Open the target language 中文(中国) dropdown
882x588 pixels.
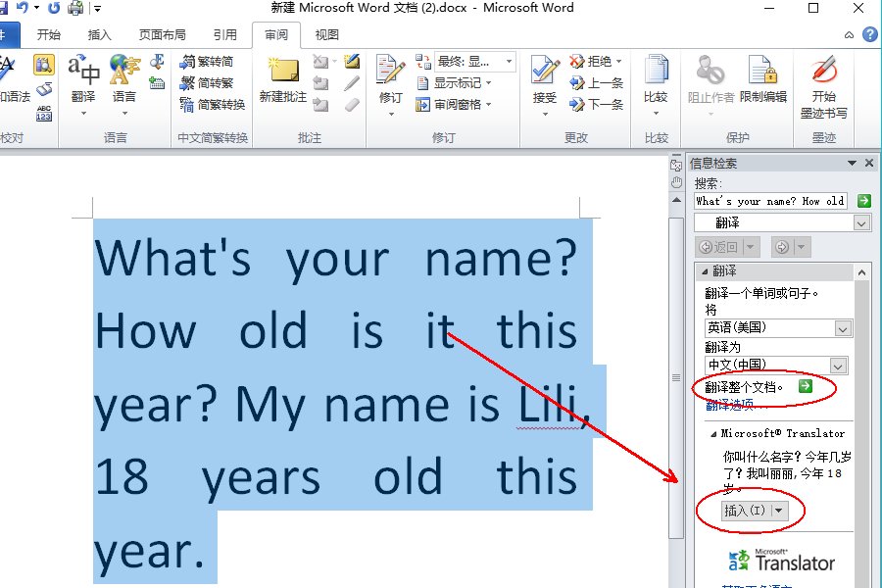pos(840,366)
